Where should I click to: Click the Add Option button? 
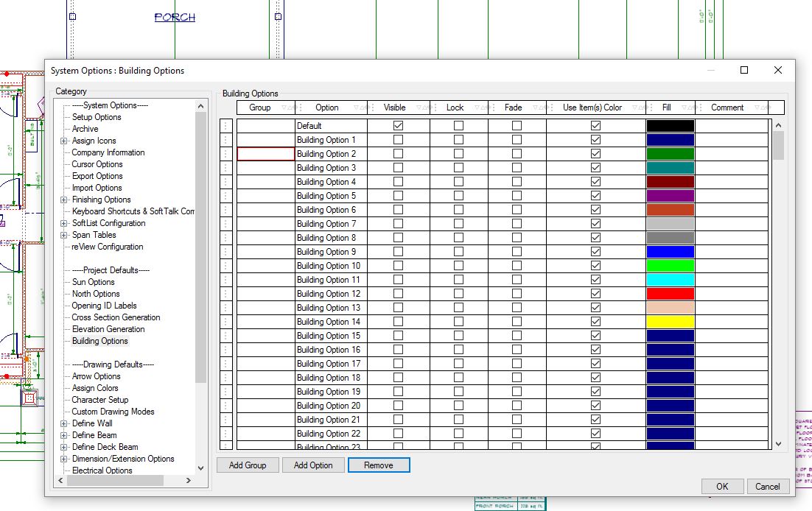coord(313,465)
